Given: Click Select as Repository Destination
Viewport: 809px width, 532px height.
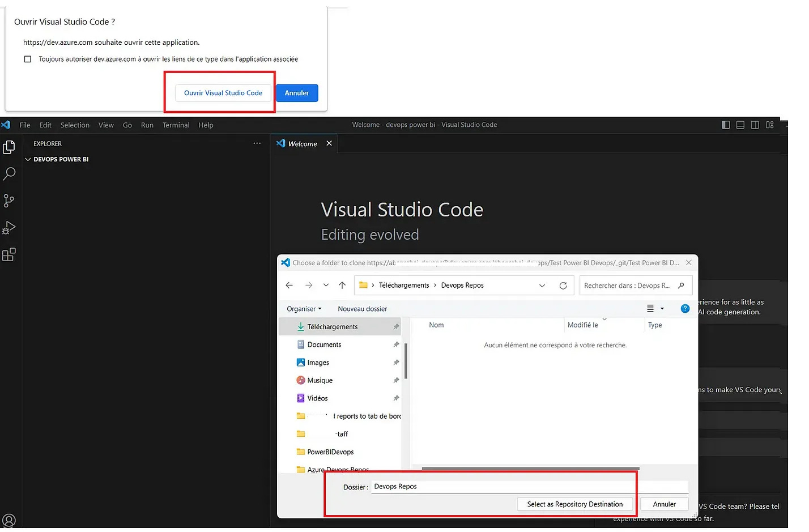Looking at the screenshot, I should click(575, 504).
